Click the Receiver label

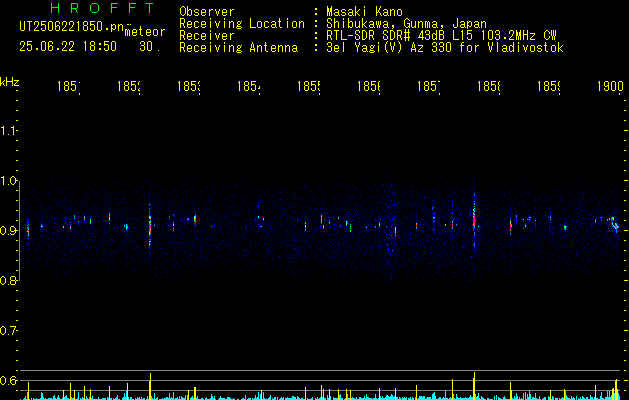point(207,36)
